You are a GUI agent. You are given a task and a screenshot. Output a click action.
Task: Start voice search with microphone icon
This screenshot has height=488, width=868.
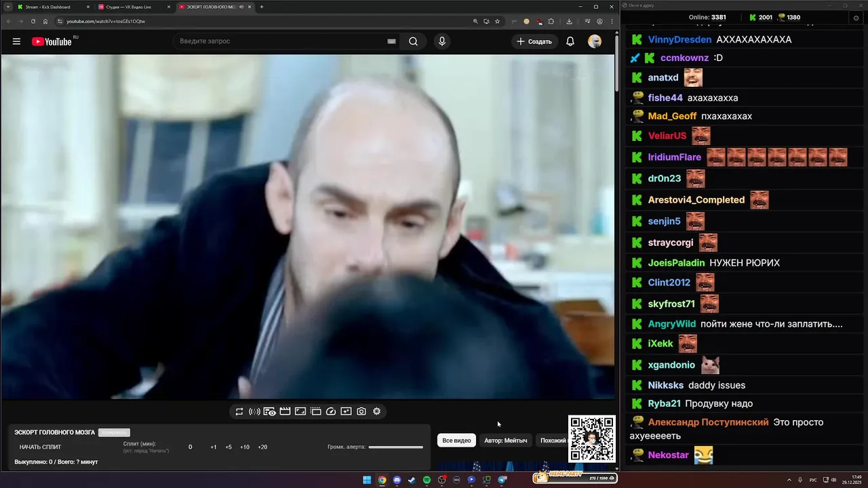[442, 41]
